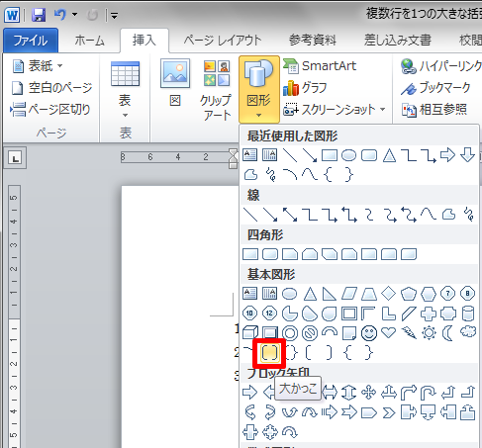Image resolution: width=482 pixels, height=448 pixels.
Task: Select the no symbol prohibited shape
Action: tap(310, 333)
